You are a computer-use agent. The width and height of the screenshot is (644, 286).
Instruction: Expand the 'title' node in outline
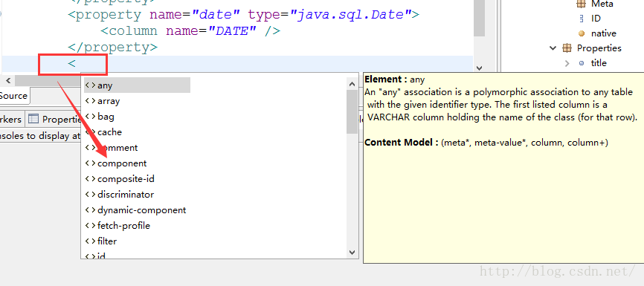[567, 63]
